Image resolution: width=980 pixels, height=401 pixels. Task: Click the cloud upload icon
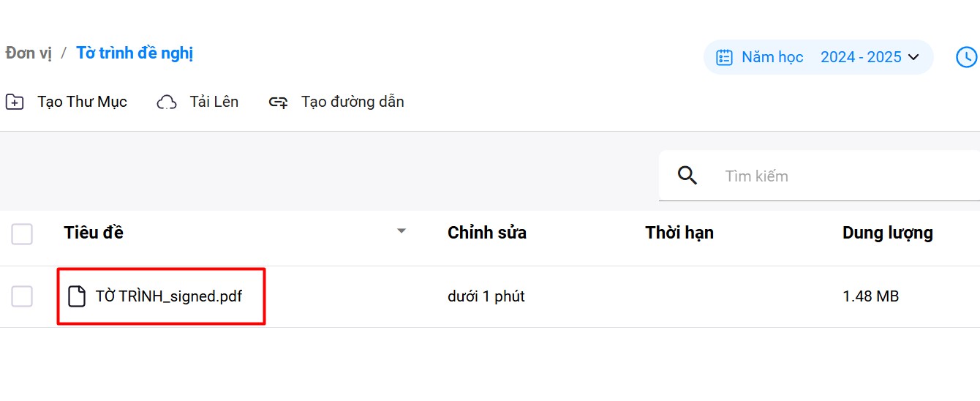(167, 102)
